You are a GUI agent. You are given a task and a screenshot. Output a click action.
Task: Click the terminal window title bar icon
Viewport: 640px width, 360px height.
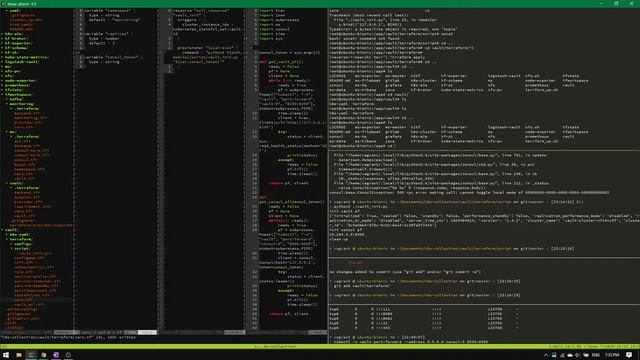(4, 4)
